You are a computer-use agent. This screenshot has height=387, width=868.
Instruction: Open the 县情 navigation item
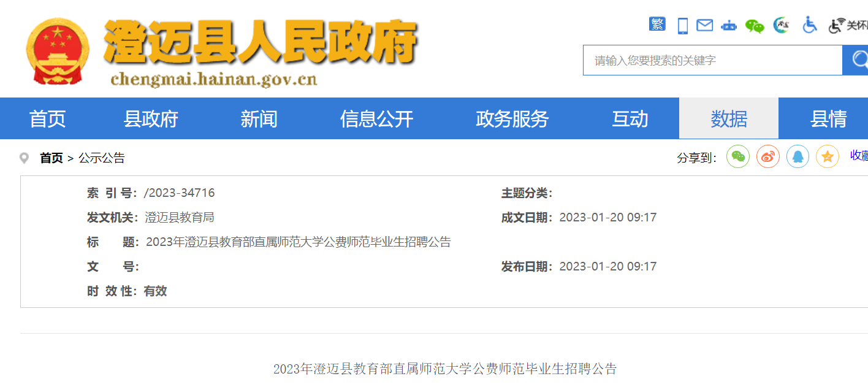click(828, 118)
